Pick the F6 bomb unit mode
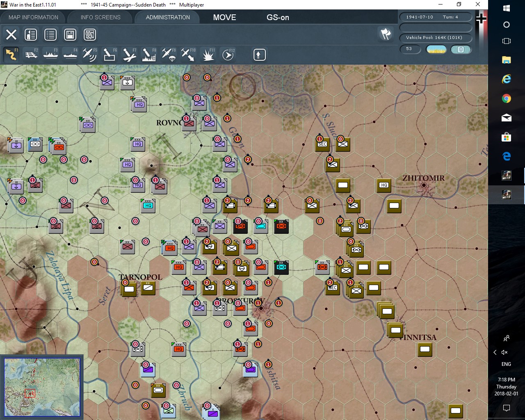Image resolution: width=525 pixels, height=420 pixels. 110,55
